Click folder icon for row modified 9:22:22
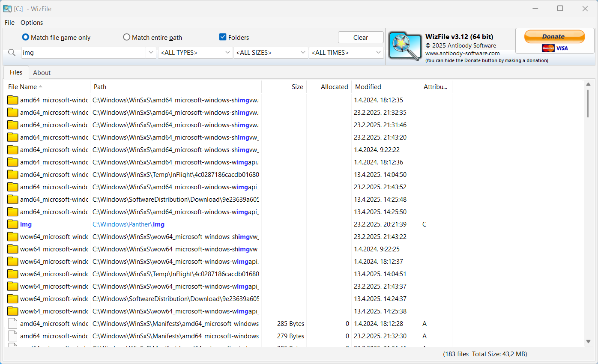Image resolution: width=598 pixels, height=364 pixels. point(13,150)
